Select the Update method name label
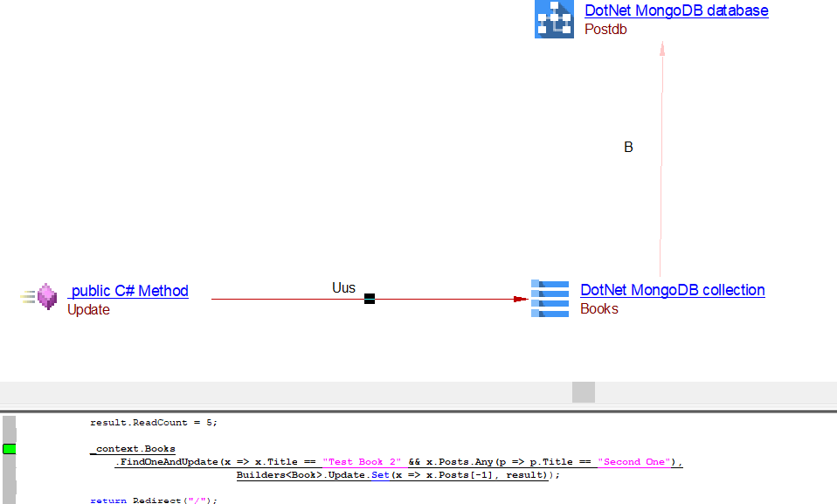 coord(88,310)
